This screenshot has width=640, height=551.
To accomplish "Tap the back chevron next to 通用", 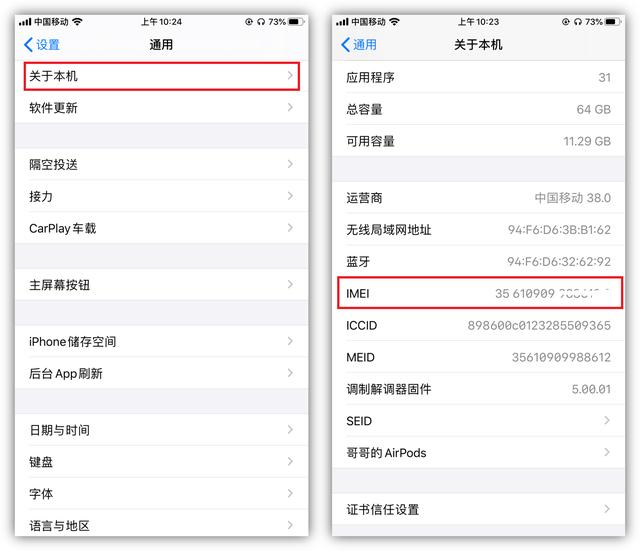I will point(345,44).
